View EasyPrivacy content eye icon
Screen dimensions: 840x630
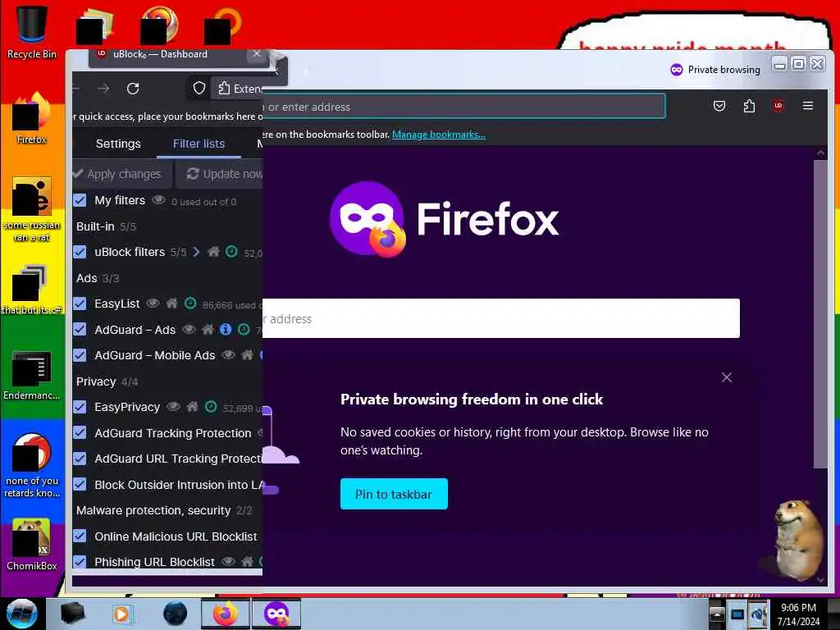click(x=173, y=407)
